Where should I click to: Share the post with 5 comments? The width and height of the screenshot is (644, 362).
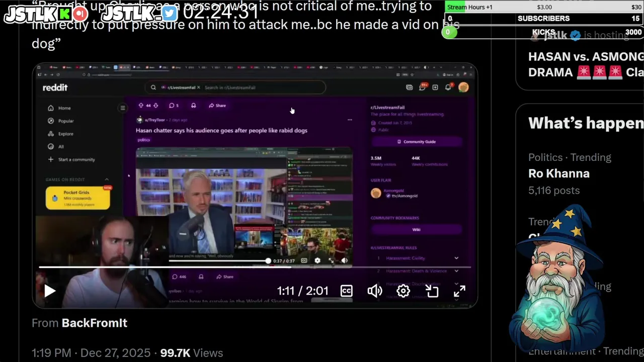pyautogui.click(x=218, y=106)
